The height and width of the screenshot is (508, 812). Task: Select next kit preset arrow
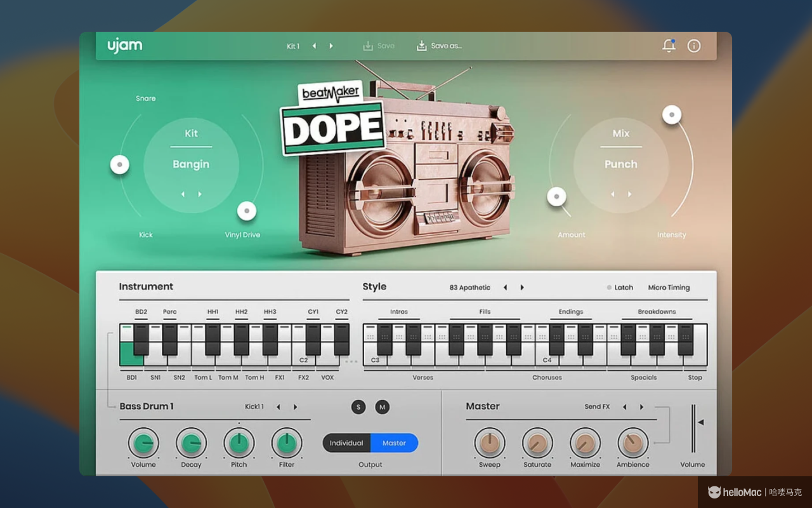coord(331,46)
